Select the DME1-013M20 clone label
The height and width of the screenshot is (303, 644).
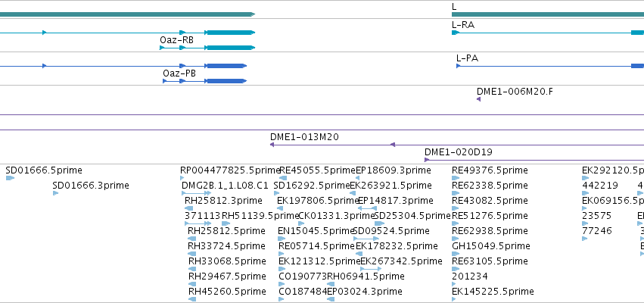click(304, 137)
